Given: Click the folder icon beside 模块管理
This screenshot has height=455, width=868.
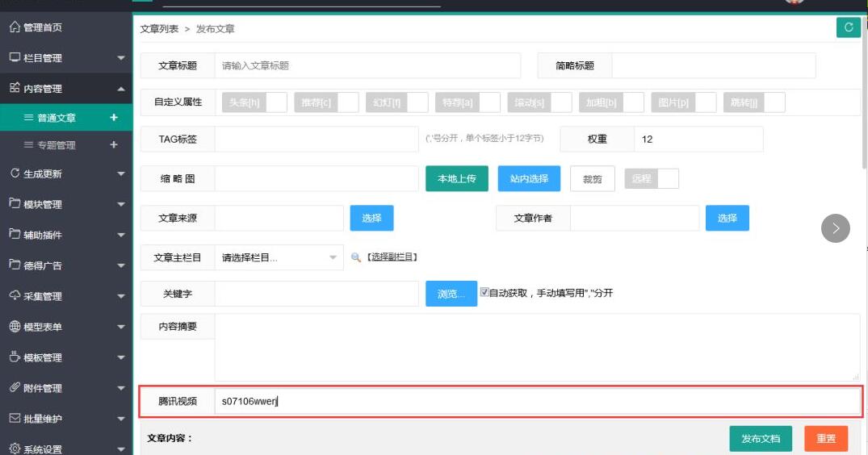Looking at the screenshot, I should [15, 203].
